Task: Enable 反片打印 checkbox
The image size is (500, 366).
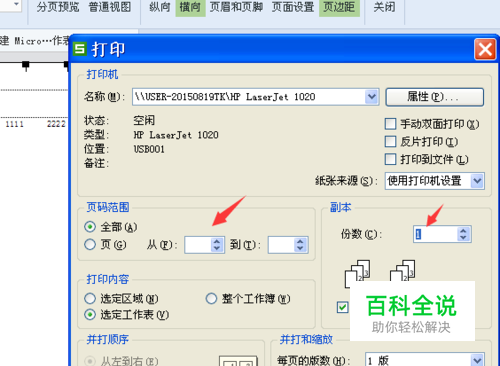Action: point(390,142)
